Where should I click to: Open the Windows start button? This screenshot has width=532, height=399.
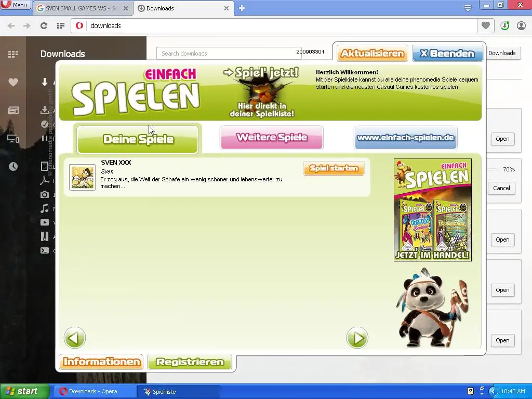(24, 391)
